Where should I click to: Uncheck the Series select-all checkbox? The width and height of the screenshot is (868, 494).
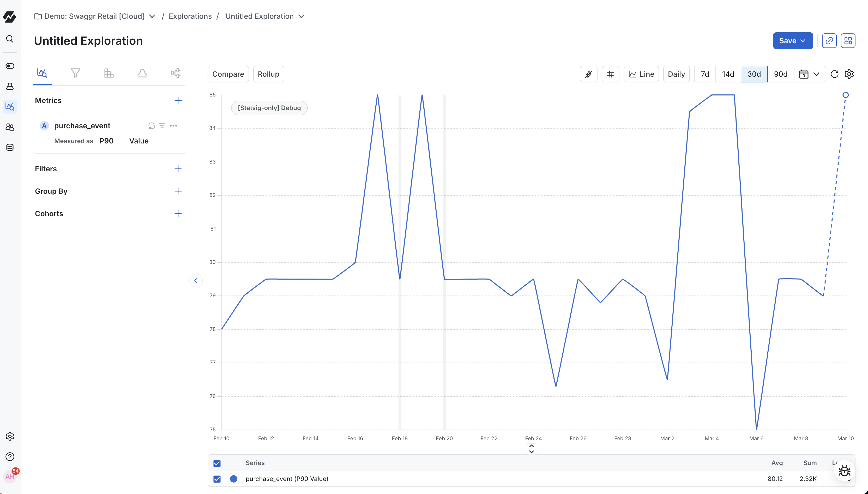(x=217, y=463)
